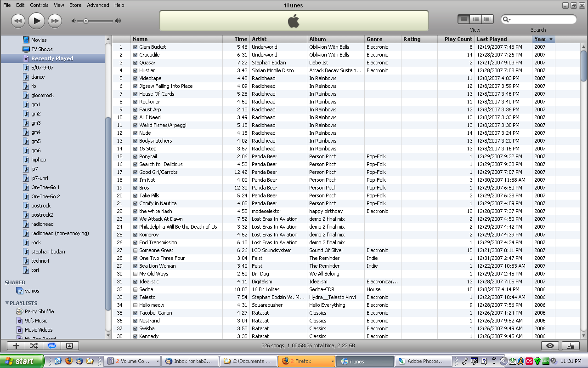This screenshot has height=368, width=588.
Task: Open the View menu
Action: 59,5
